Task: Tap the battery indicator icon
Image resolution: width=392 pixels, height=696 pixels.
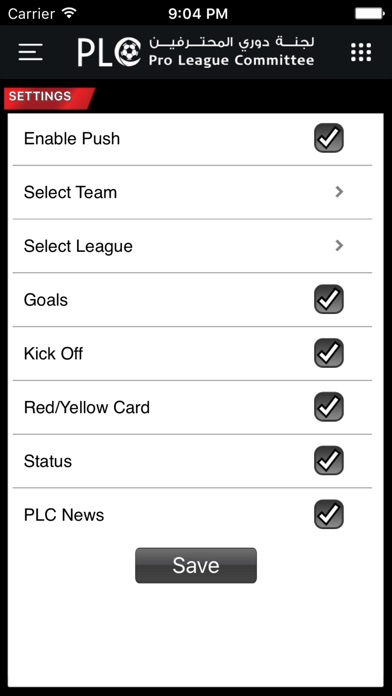Action: (x=369, y=13)
